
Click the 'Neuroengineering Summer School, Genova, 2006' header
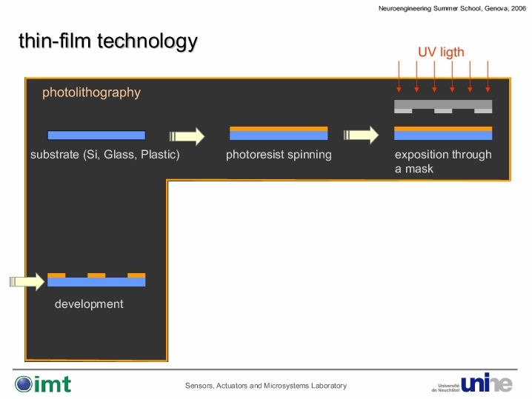click(x=452, y=8)
